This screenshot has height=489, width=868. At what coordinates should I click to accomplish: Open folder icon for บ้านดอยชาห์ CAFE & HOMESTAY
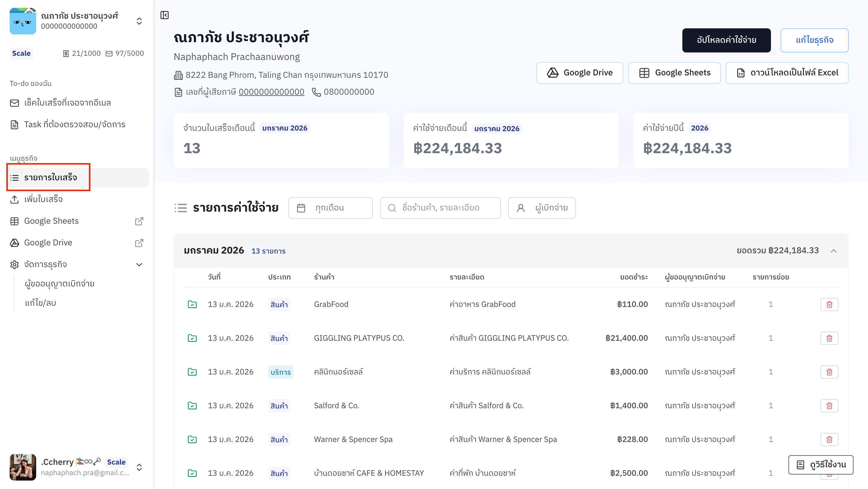coord(192,473)
